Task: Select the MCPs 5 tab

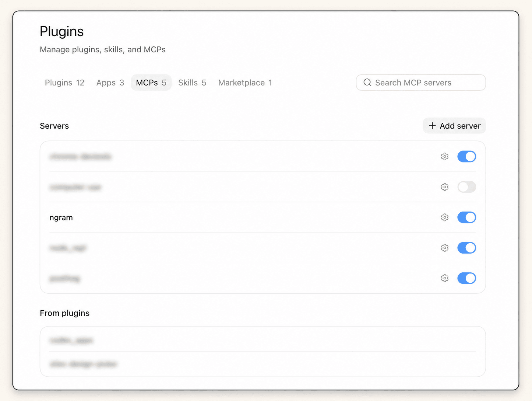Action: pyautogui.click(x=151, y=83)
